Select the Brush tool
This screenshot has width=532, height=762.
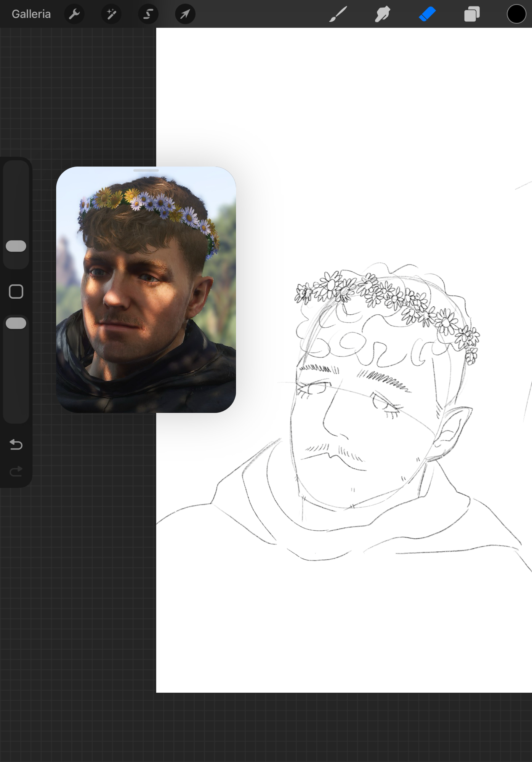pos(338,14)
